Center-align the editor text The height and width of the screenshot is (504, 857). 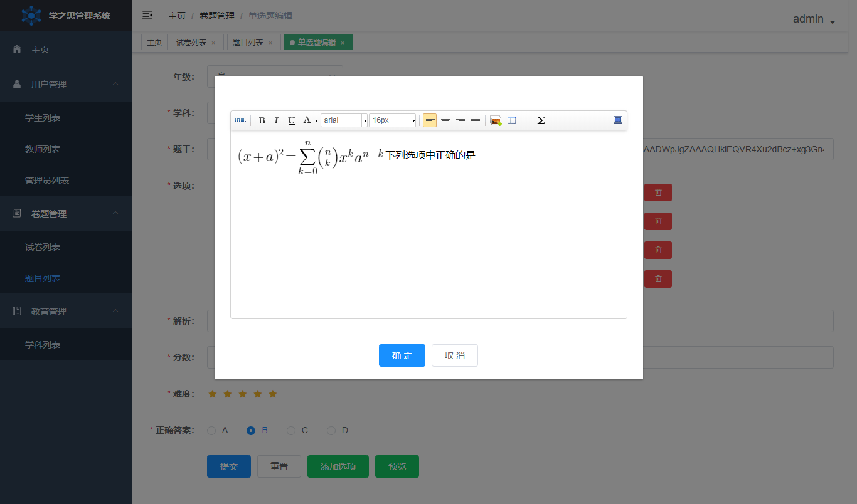(445, 120)
